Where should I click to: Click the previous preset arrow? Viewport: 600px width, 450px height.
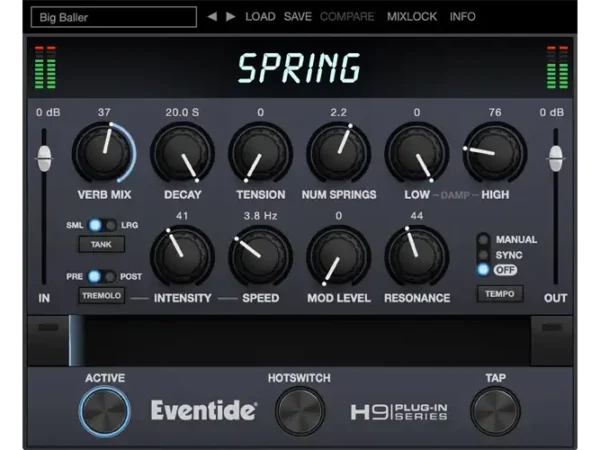click(x=212, y=16)
